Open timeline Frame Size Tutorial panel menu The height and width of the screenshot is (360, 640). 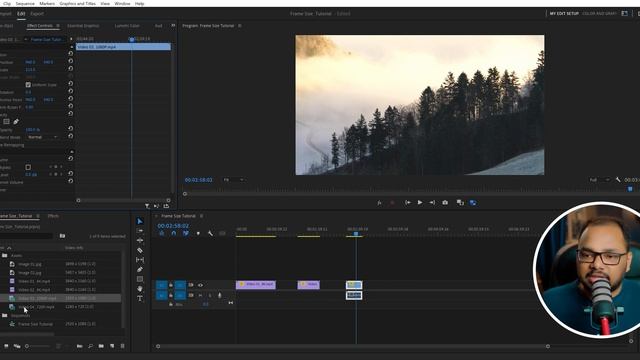tap(201, 216)
